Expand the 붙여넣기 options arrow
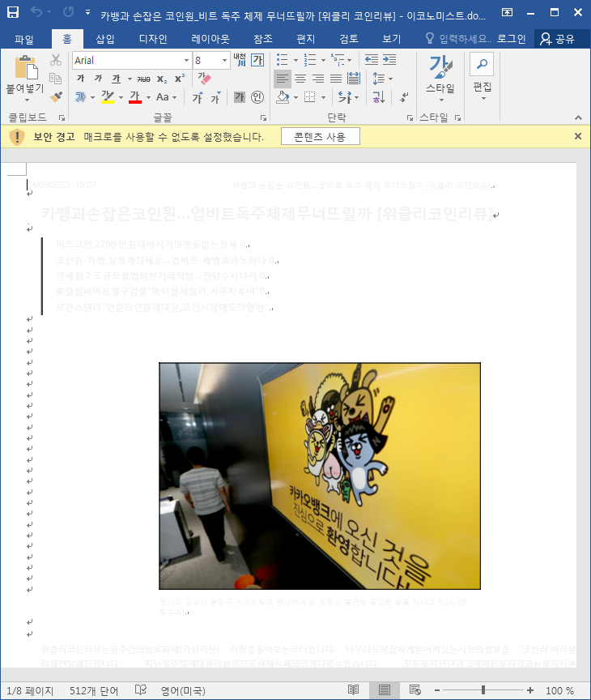 [27, 100]
